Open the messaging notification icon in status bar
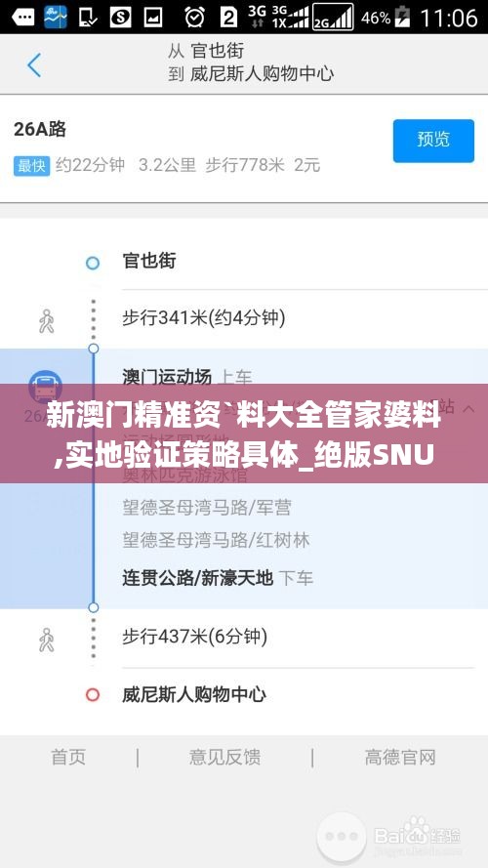The width and height of the screenshot is (488, 868). click(x=22, y=18)
